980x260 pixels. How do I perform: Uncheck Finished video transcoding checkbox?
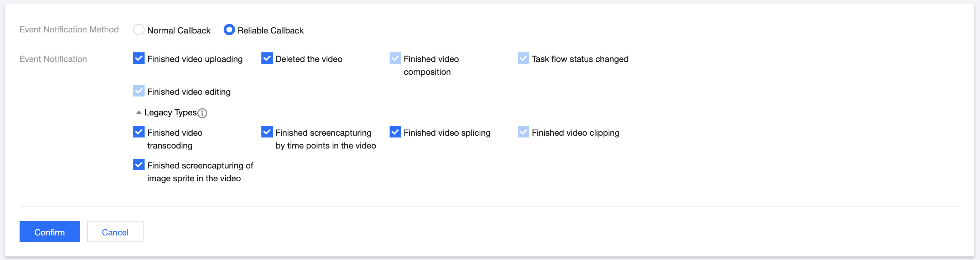click(139, 132)
